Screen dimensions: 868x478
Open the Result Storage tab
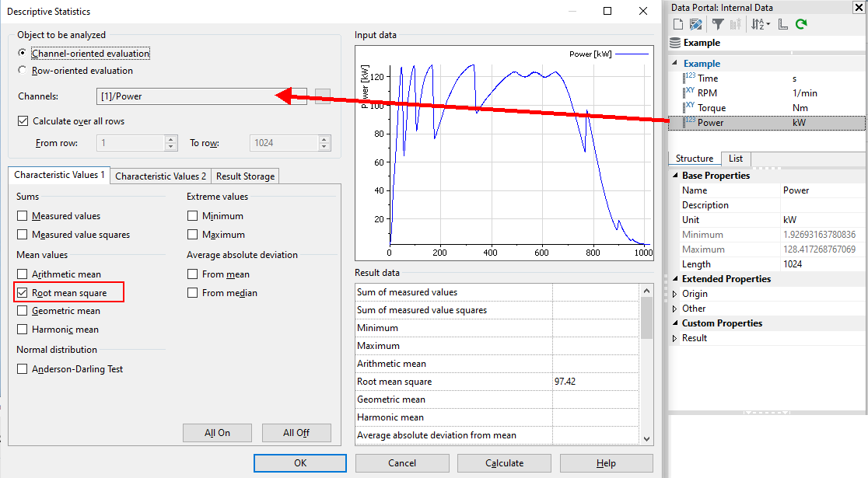(x=245, y=176)
